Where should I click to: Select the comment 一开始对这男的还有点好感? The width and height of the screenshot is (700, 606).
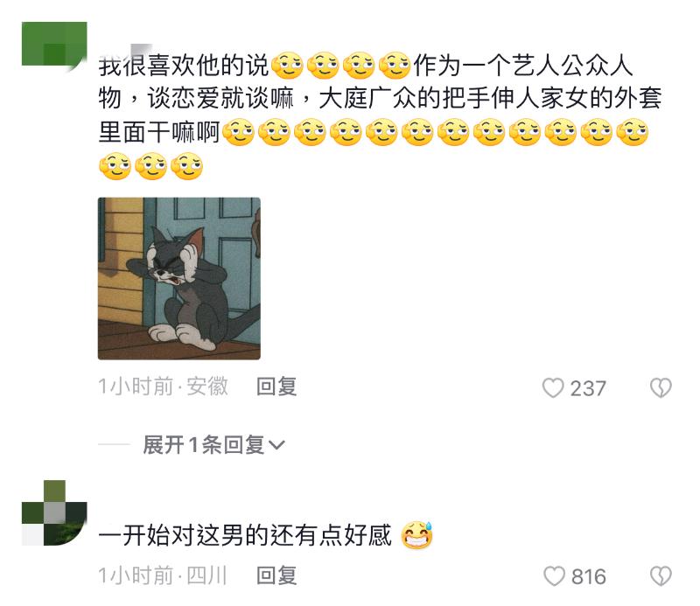tap(245, 535)
